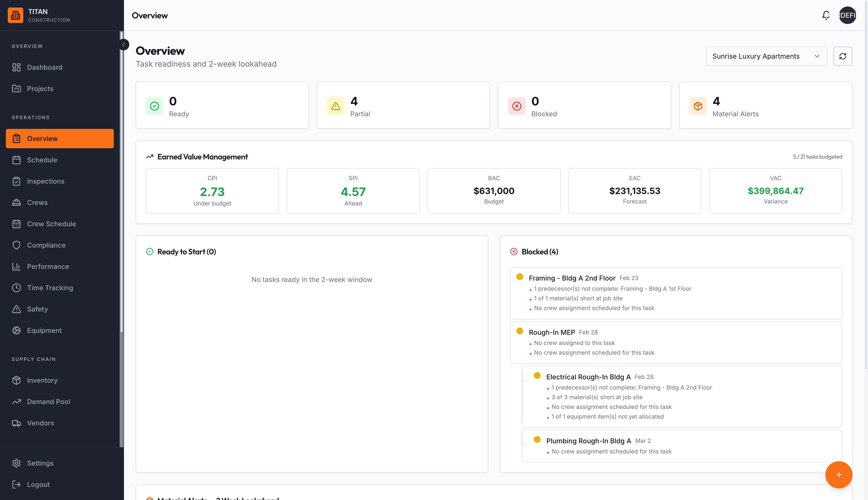Select the Overview menu item
Screen dimensions: 868x500
(60, 138)
